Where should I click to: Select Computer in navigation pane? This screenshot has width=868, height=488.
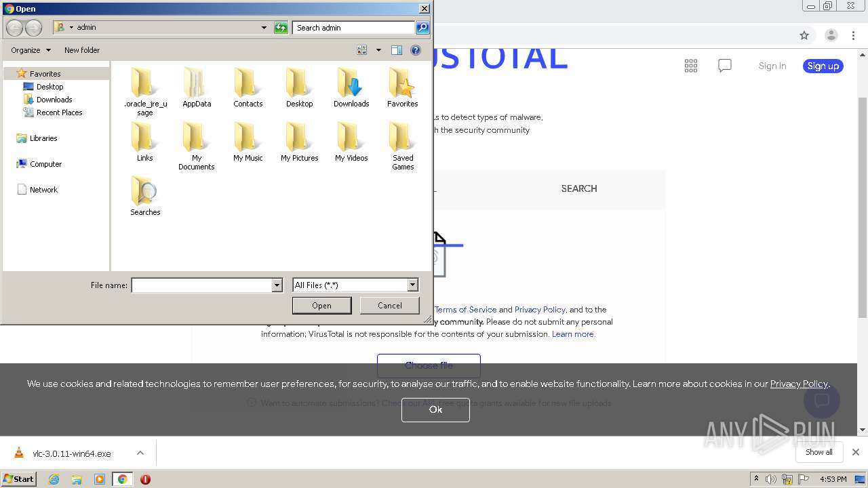45,164
